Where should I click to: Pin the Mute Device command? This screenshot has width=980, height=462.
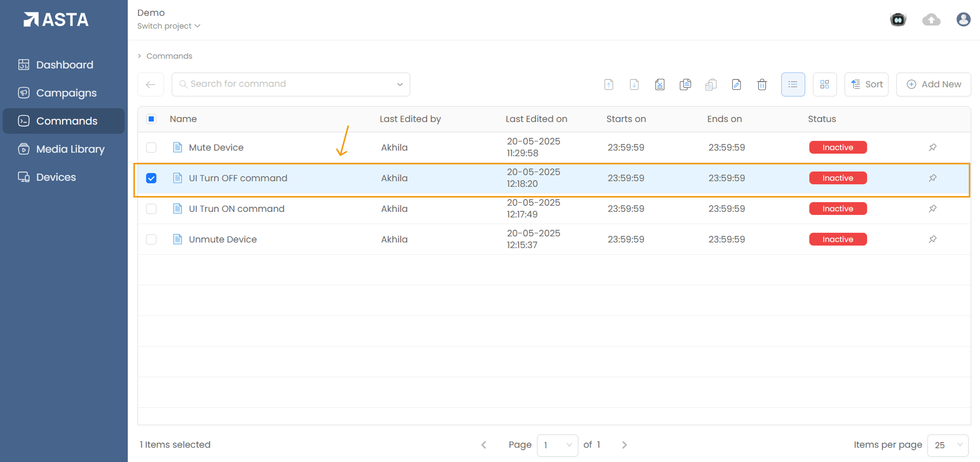coord(932,148)
